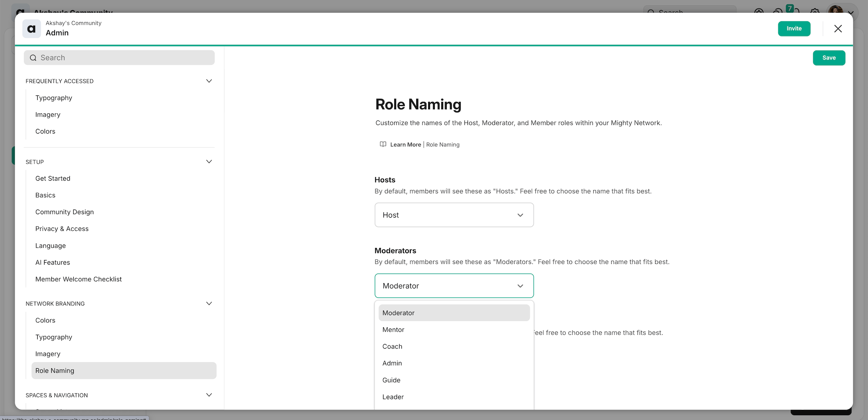
Task: Click the community logo icon in header
Action: tap(31, 29)
